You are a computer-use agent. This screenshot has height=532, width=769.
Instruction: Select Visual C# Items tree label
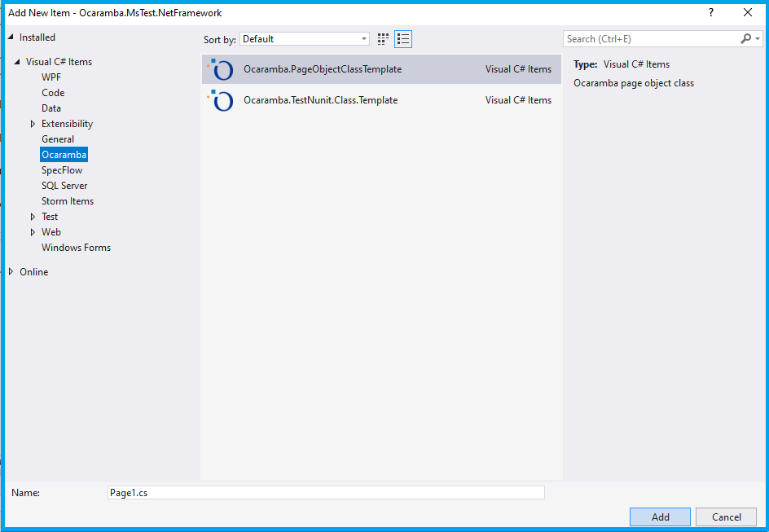point(59,62)
